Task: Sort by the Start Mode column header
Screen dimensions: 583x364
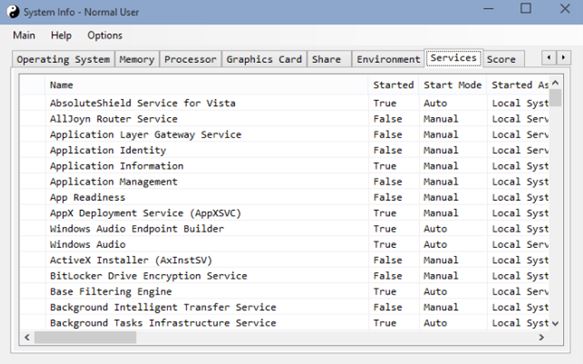Action: (x=452, y=85)
